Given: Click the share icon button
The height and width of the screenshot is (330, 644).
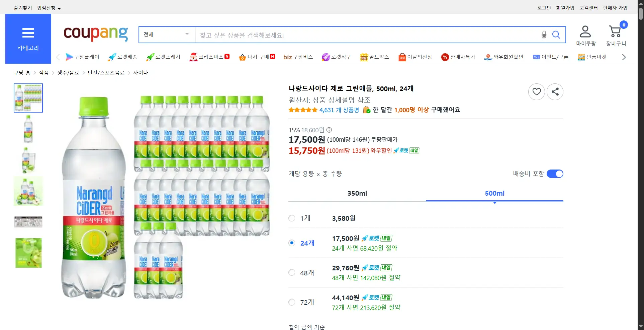Looking at the screenshot, I should pos(555,91).
